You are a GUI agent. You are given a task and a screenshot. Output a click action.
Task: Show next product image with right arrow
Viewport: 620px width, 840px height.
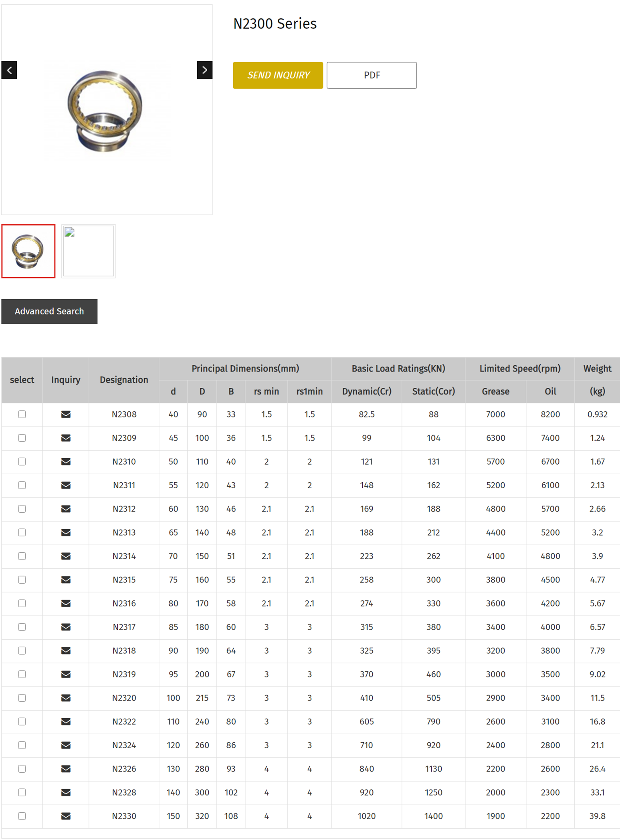(x=204, y=70)
